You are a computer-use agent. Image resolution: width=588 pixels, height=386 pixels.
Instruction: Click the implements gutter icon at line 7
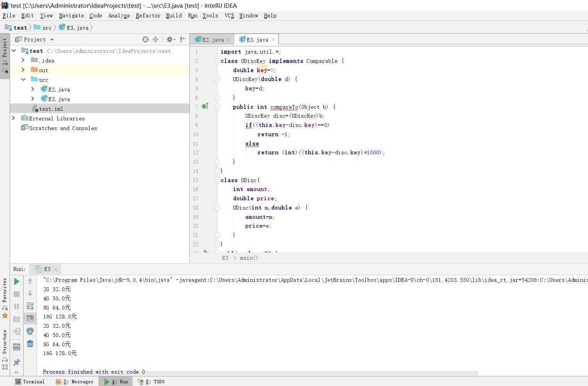(x=205, y=106)
